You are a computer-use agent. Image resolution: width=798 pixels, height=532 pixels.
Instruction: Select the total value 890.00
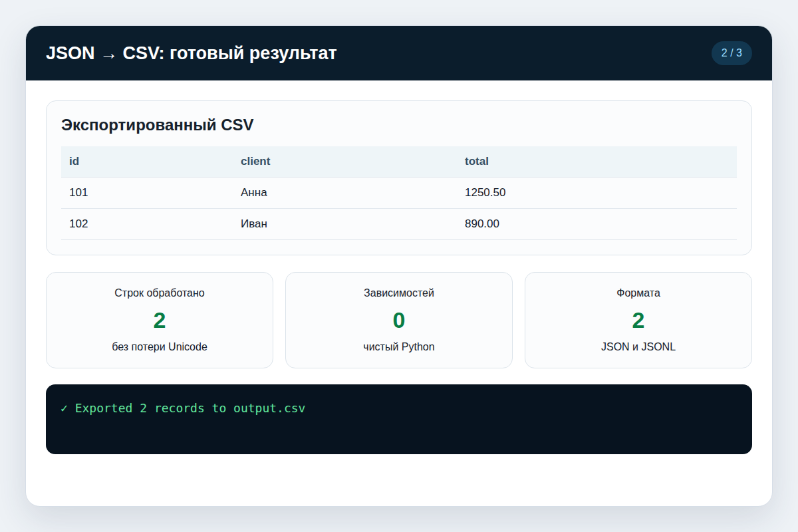coord(482,224)
